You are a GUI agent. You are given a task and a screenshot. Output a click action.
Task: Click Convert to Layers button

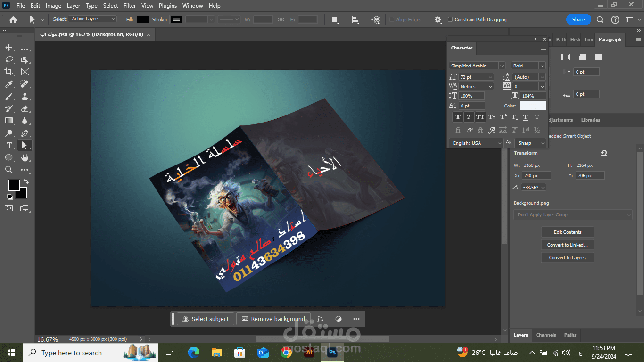(567, 257)
